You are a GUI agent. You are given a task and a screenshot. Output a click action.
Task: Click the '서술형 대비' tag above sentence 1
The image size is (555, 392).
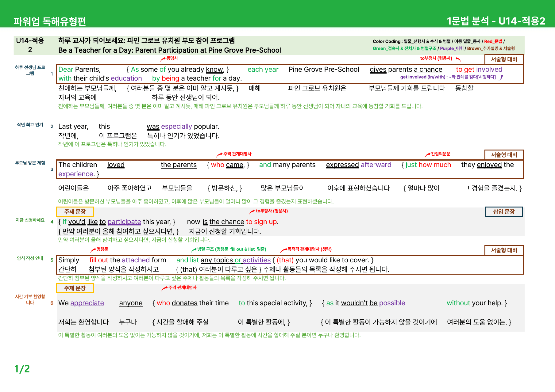(504, 59)
